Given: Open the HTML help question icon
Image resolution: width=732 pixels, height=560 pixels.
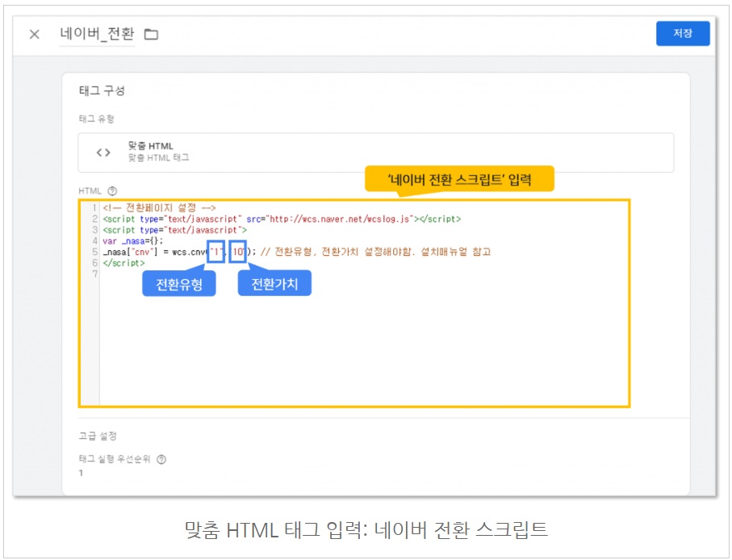Looking at the screenshot, I should click(112, 191).
